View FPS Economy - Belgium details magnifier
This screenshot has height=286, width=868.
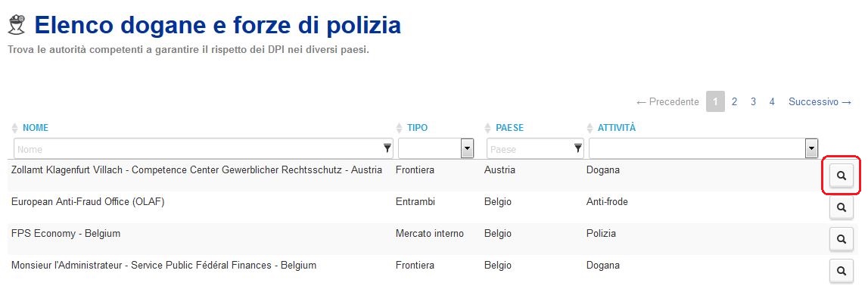[841, 239]
